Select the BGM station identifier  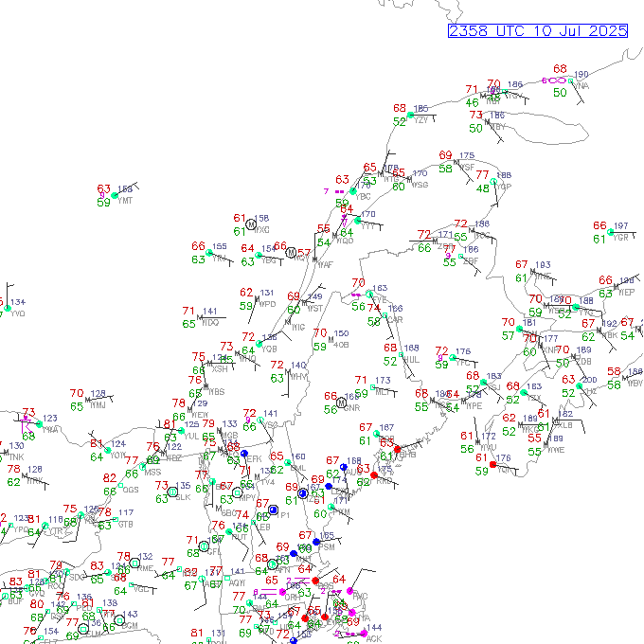(x=130, y=625)
